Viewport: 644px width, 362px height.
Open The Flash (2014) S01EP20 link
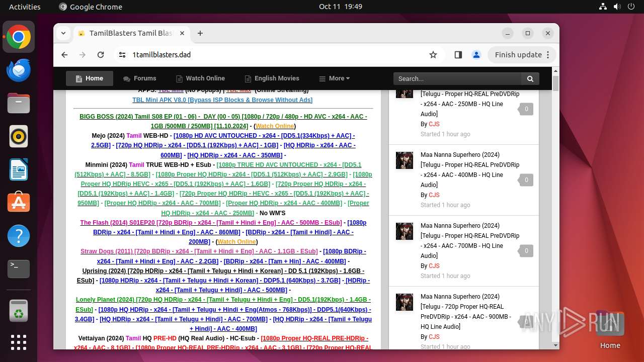tap(211, 222)
